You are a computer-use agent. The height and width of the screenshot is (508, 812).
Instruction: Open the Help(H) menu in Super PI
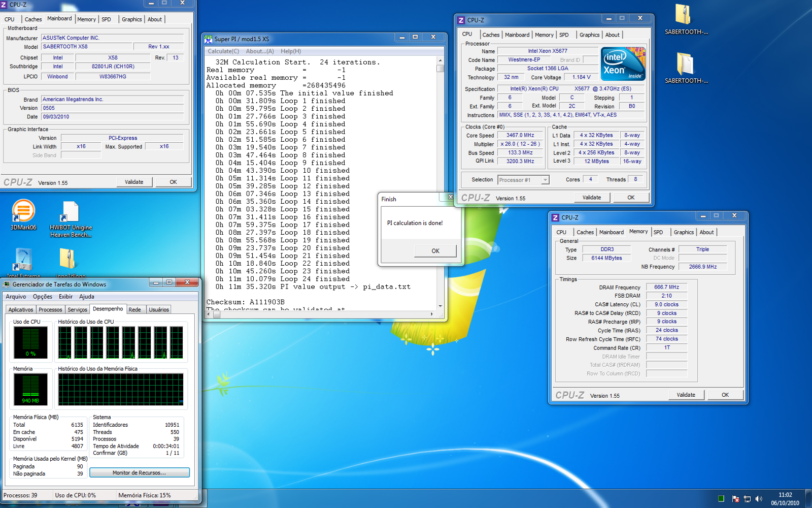coord(291,51)
